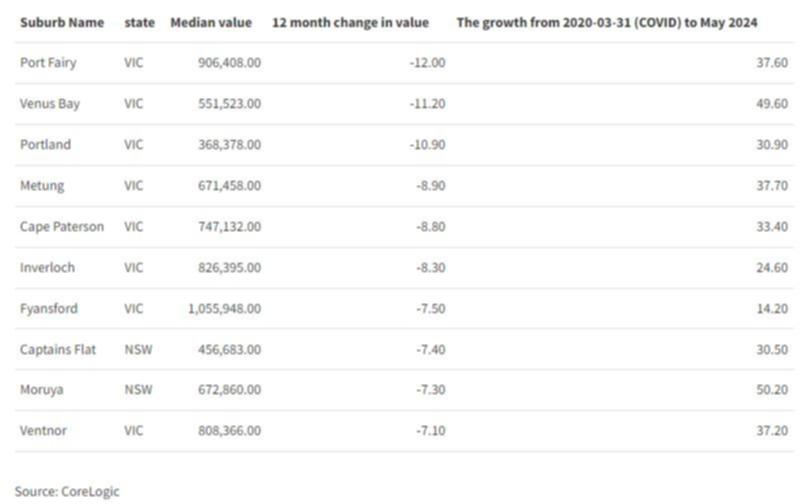Select the Captains Flat suburb name
The image size is (807, 504).
click(58, 350)
